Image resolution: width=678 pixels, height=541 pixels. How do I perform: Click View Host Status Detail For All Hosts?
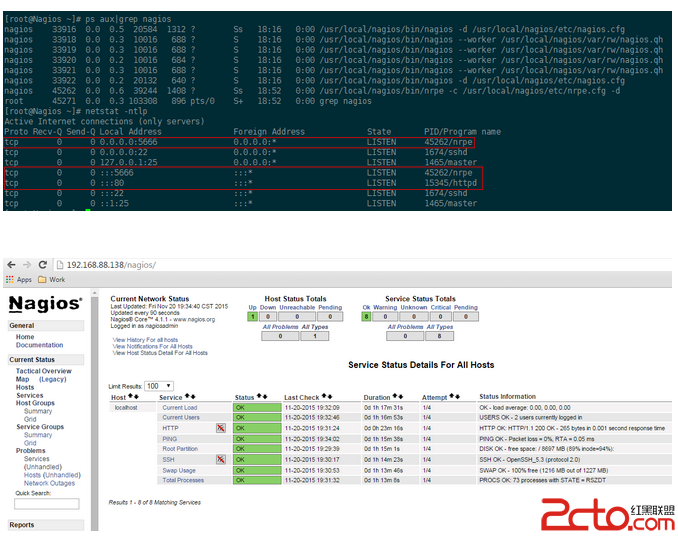coord(160,353)
